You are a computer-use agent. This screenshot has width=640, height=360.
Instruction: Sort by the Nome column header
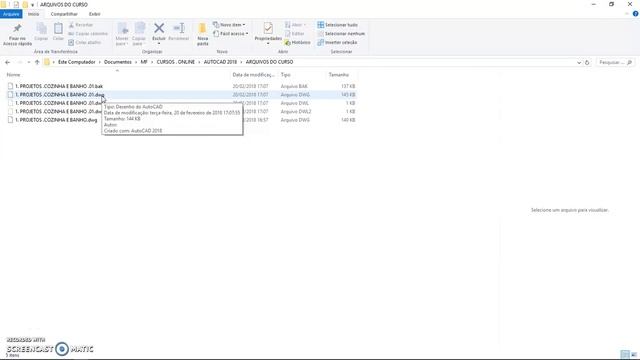[13, 75]
